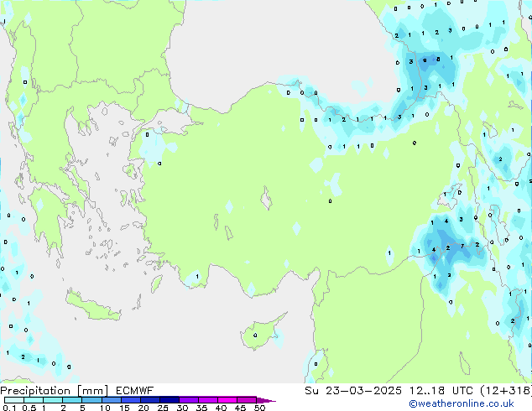The height and width of the screenshot is (411, 532).
Task: Select the 30–35 mm purple legend swatch
Action: (189, 400)
